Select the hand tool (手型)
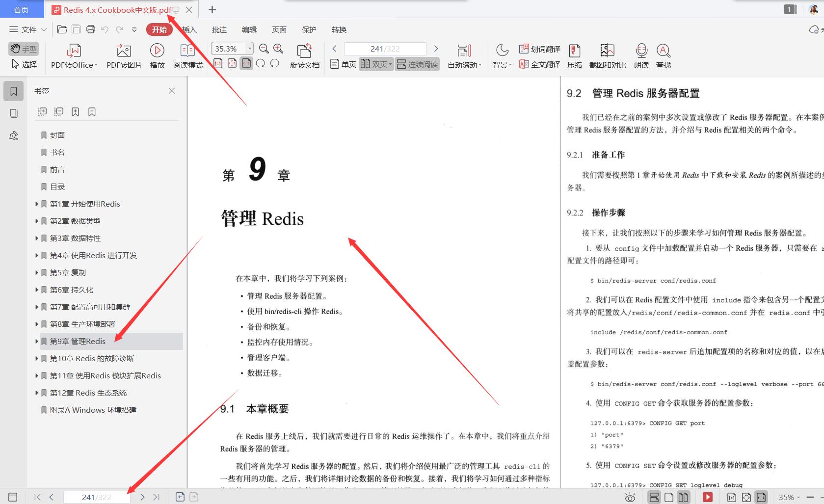 [x=23, y=49]
